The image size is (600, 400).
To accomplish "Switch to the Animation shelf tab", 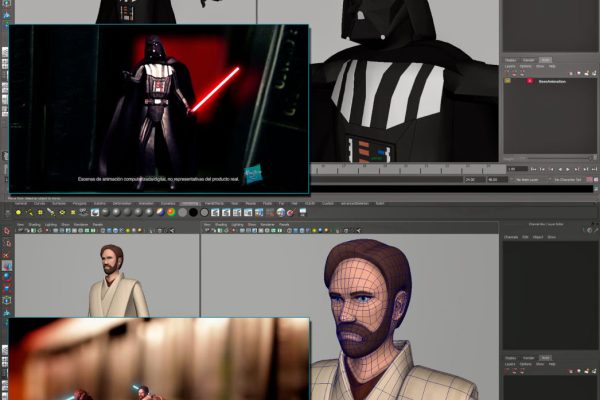I will (x=145, y=204).
